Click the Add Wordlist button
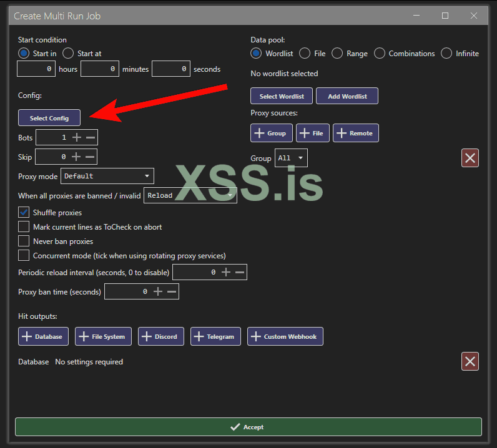Image resolution: width=497 pixels, height=448 pixels. click(347, 96)
